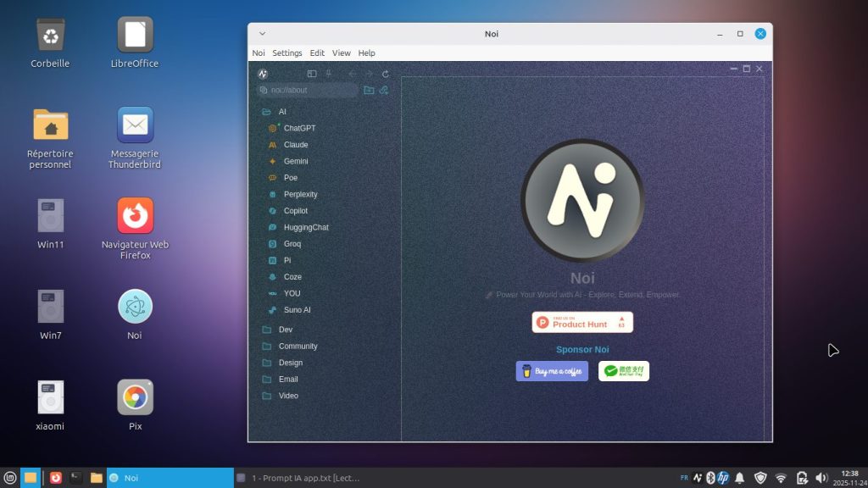This screenshot has height=488, width=868.
Task: Open the Perplexity sidebar entry
Action: point(300,194)
